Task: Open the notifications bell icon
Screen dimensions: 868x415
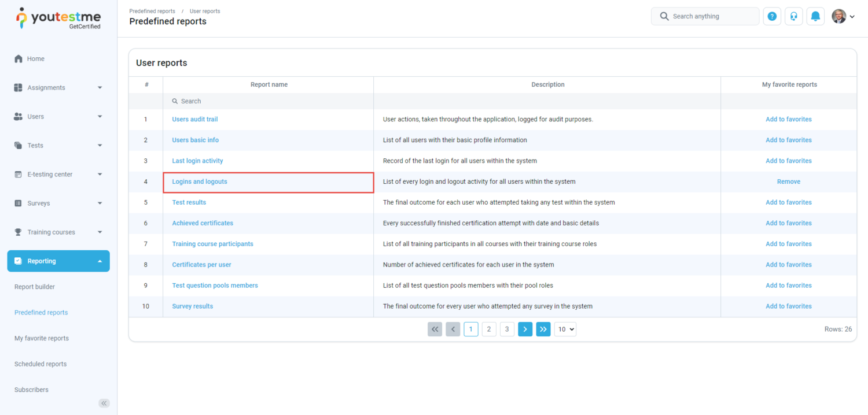Action: (815, 16)
